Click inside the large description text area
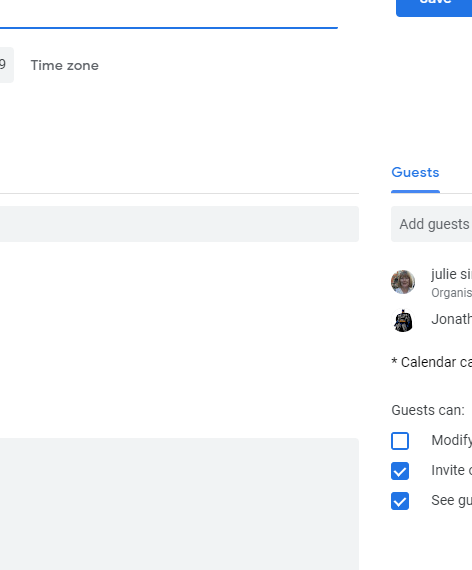Viewport: 472px width, 570px height. pos(179,504)
